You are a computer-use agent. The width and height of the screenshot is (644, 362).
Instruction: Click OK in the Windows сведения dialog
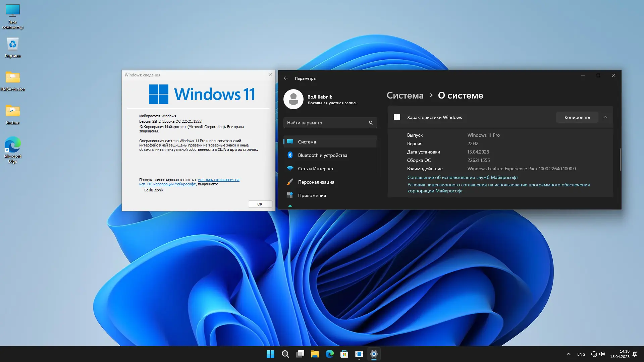click(260, 204)
